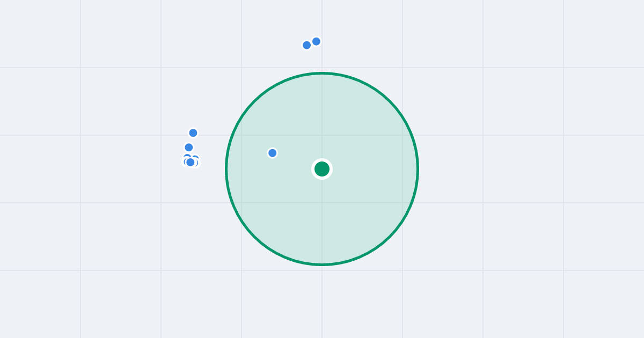Click the leftmost point of the green circle outline
This screenshot has height=338, width=644.
pos(226,169)
